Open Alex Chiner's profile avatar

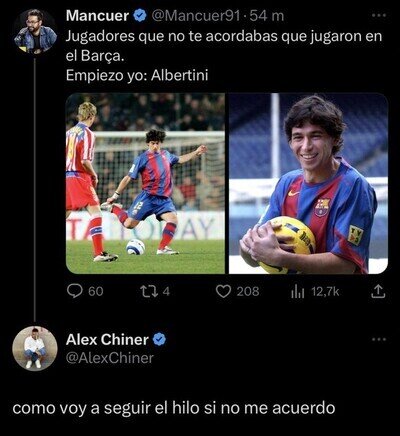pyautogui.click(x=35, y=348)
